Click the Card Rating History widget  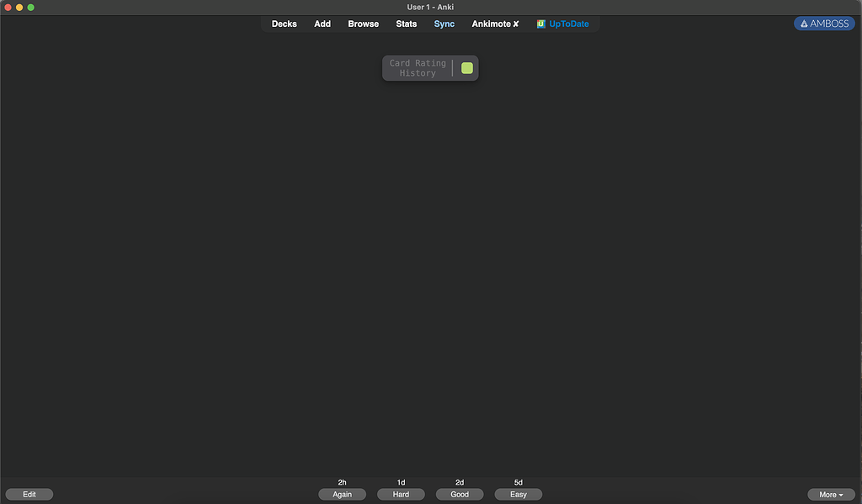pyautogui.click(x=418, y=67)
